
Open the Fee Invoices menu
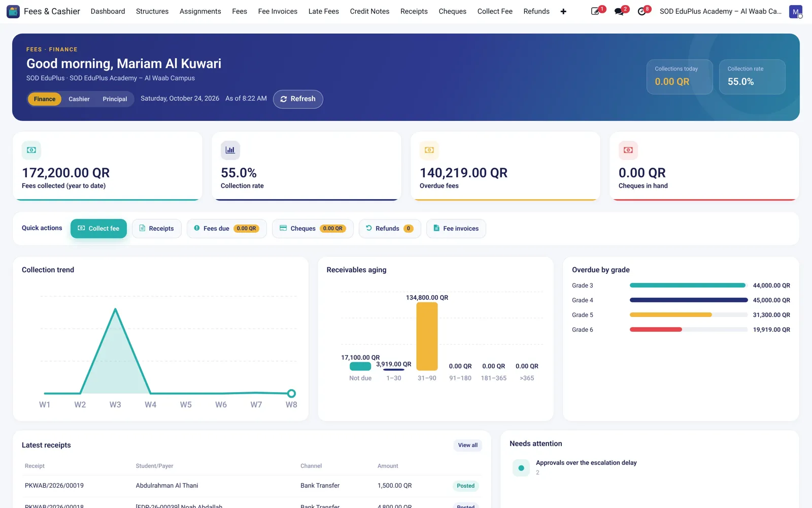pyautogui.click(x=278, y=11)
